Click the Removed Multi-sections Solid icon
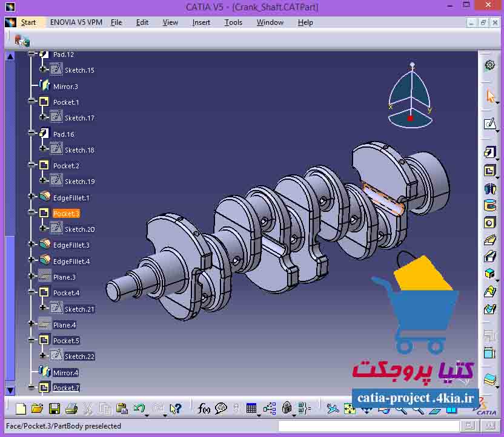 click(x=490, y=309)
